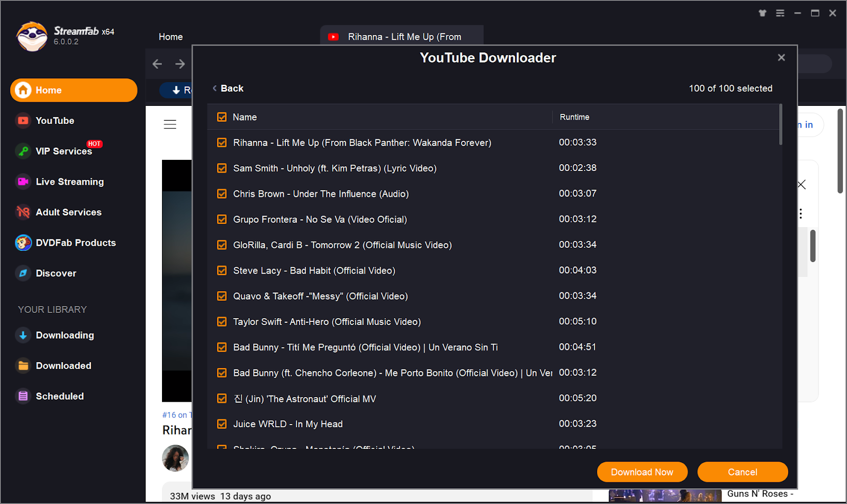Open the Home section icon in sidebar
Image resolution: width=847 pixels, height=504 pixels.
(23, 90)
